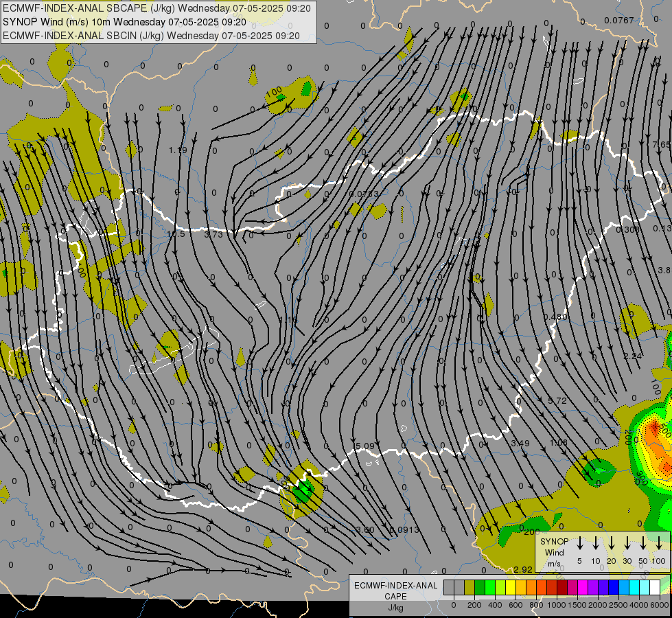Click the '6000' tick under CAPE colorbar
Viewport: 672px width, 618px height.
[660, 605]
